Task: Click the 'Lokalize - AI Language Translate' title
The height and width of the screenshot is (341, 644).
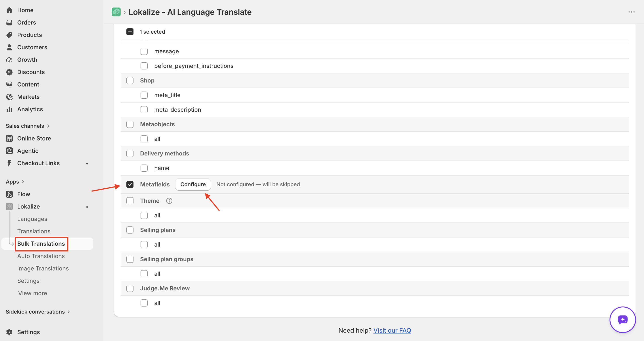Action: [x=190, y=12]
